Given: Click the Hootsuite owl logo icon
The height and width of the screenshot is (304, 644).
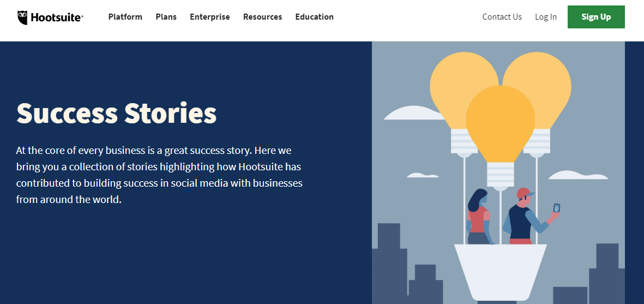Looking at the screenshot, I should 23,17.
